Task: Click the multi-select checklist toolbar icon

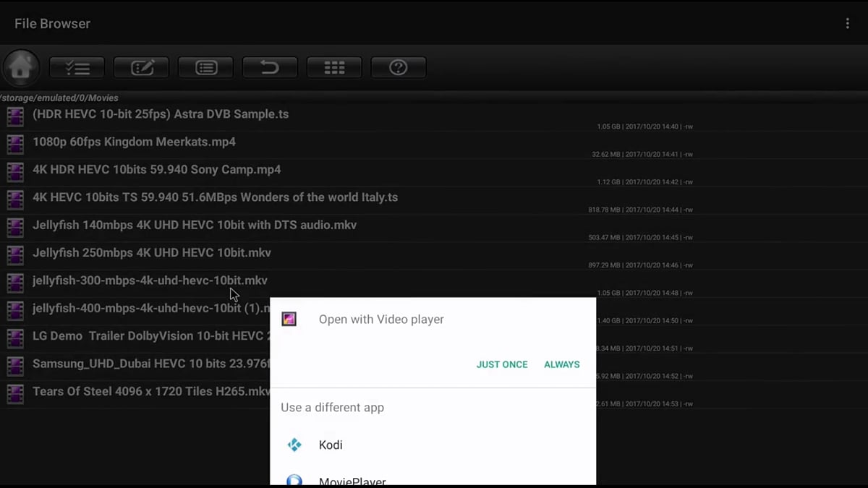Action: tap(77, 68)
